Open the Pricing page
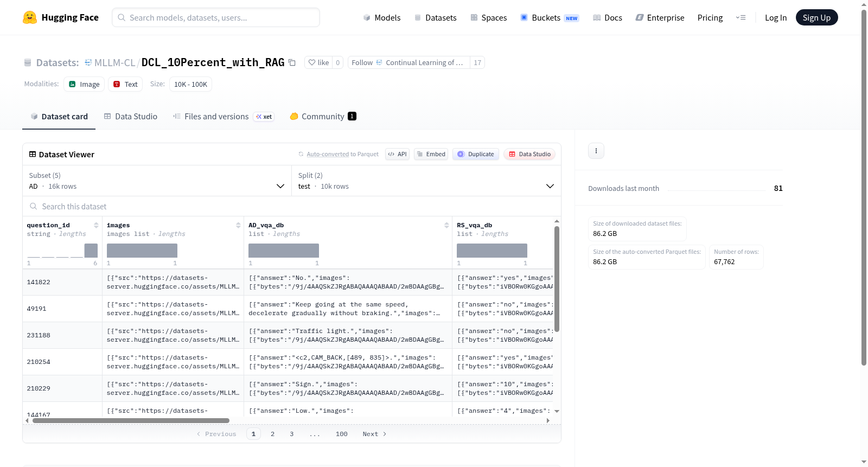The image size is (868, 467). click(710, 17)
